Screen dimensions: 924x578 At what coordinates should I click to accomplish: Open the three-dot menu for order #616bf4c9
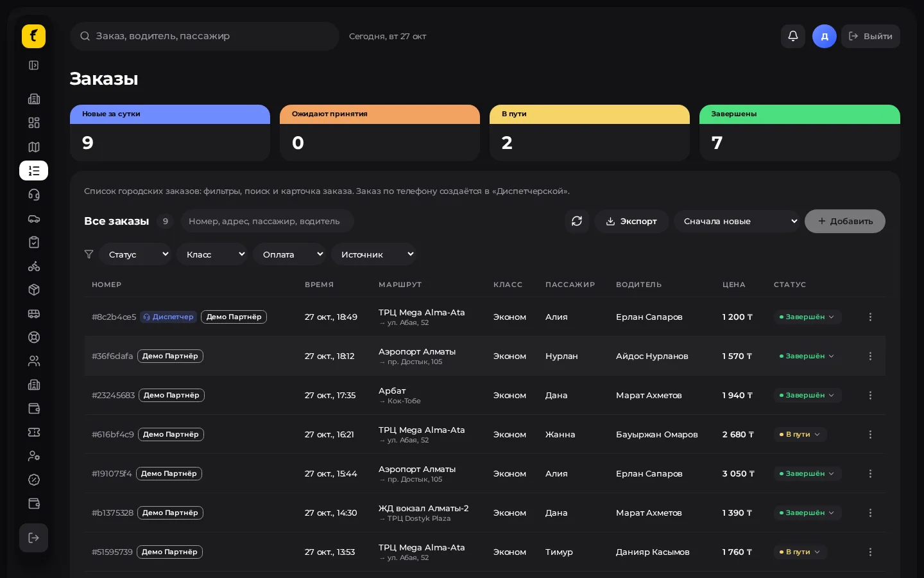click(x=870, y=434)
